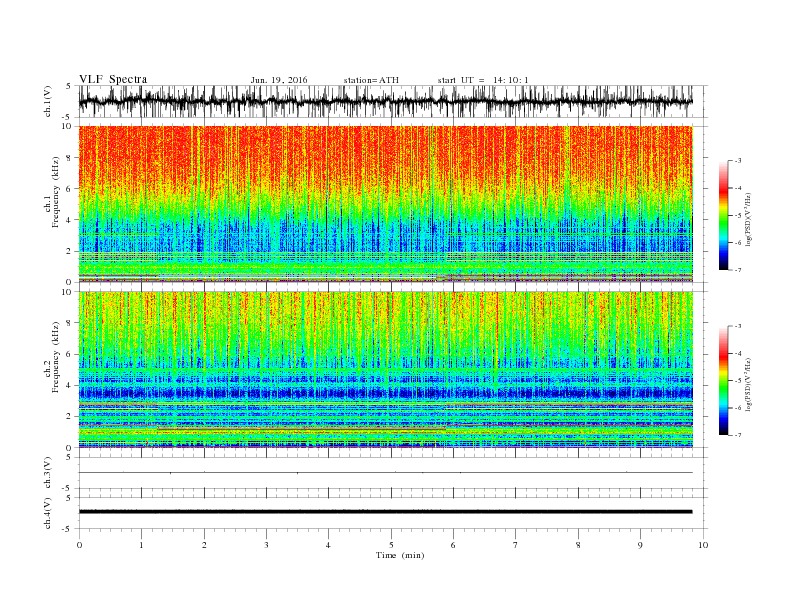Image resolution: width=792 pixels, height=612 pixels.
Task: Click the ch.2 spectrogram "6" kHz tick label
Action: 70,354
